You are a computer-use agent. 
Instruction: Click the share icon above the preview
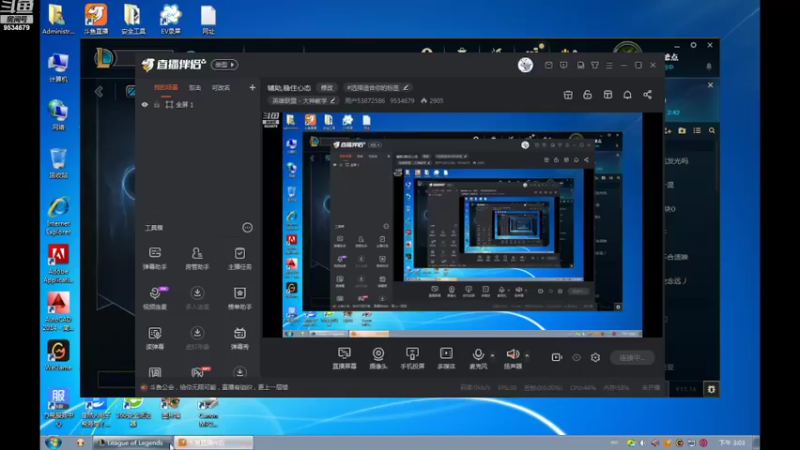pyautogui.click(x=647, y=95)
